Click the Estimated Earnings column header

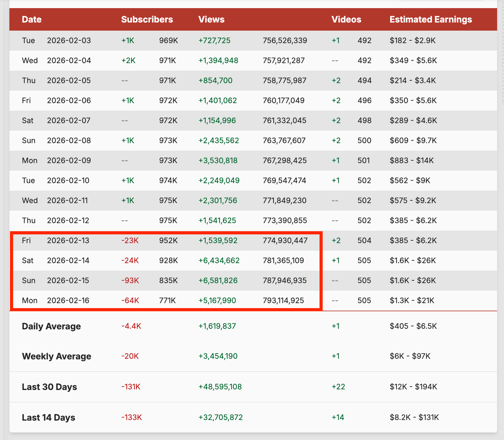point(431,19)
